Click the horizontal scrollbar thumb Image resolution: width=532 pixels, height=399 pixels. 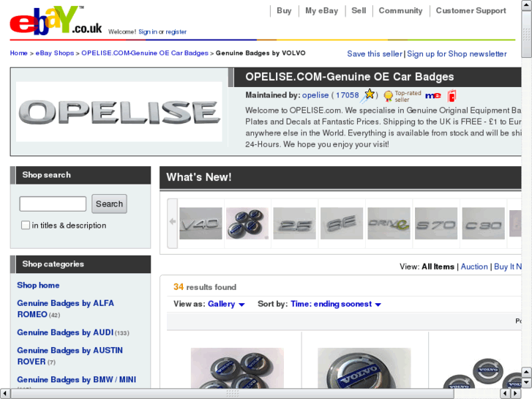pos(233,394)
